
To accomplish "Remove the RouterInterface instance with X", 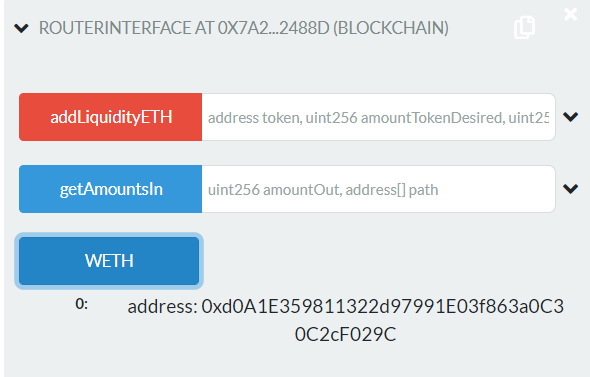I will coord(570,15).
